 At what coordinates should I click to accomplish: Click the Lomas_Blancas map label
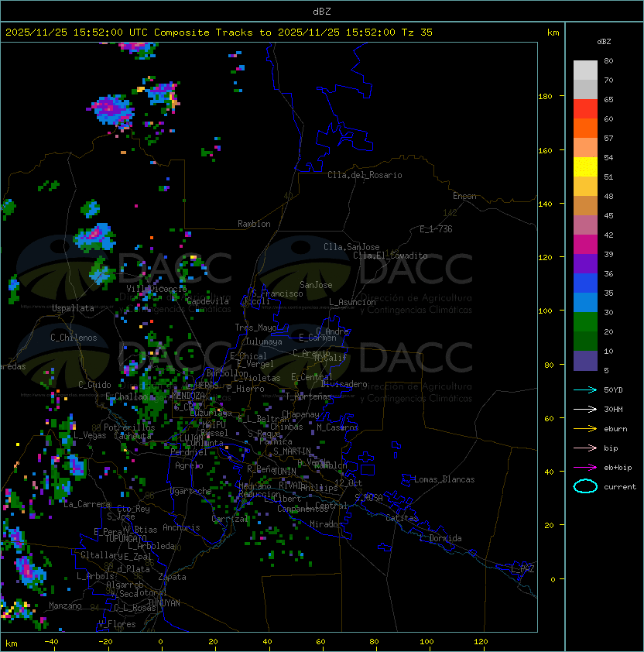point(444,479)
